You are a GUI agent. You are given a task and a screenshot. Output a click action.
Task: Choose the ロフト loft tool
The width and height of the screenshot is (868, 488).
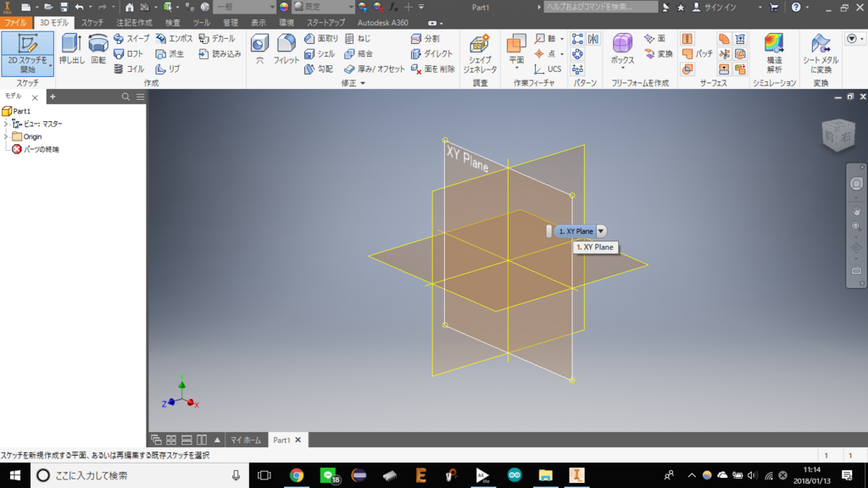(129, 53)
